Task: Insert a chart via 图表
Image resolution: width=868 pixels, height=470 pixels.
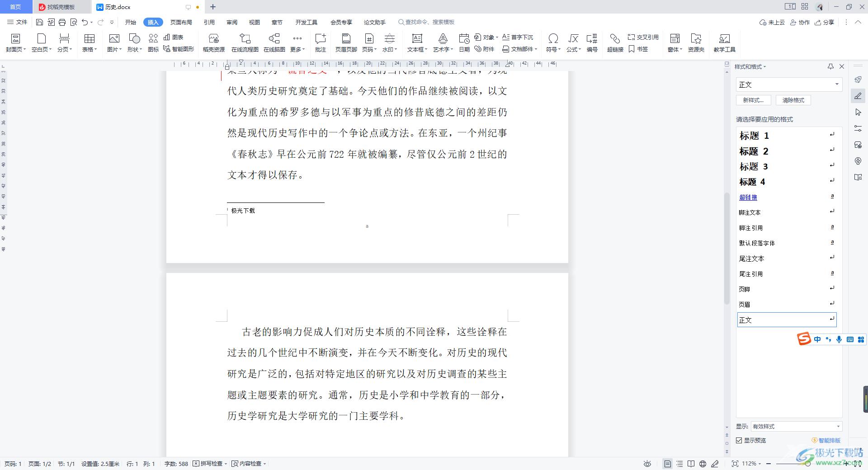Action: point(174,37)
